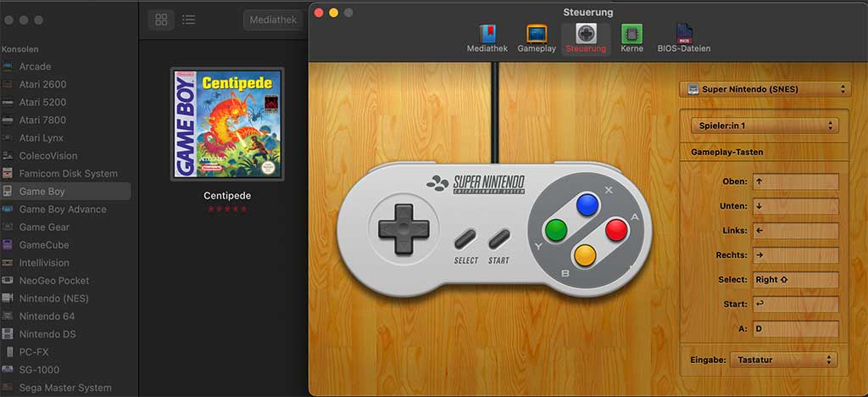Click the A button binding field
Image resolution: width=868 pixels, height=397 pixels.
tap(795, 329)
